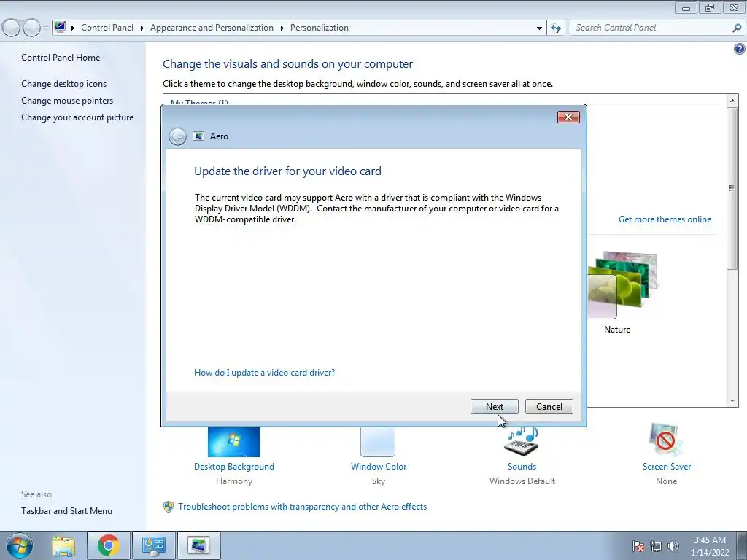Viewport: 747px width, 560px height.
Task: Switch to Control Panel taskbar button
Action: 153,545
